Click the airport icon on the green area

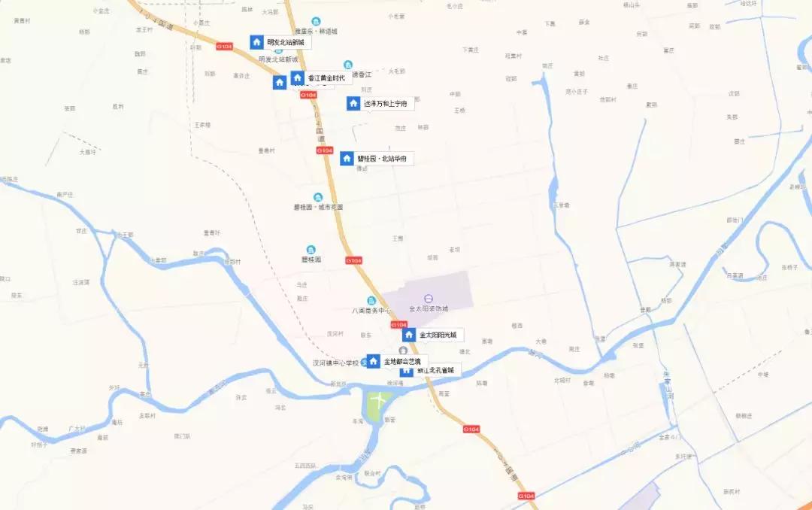click(379, 399)
